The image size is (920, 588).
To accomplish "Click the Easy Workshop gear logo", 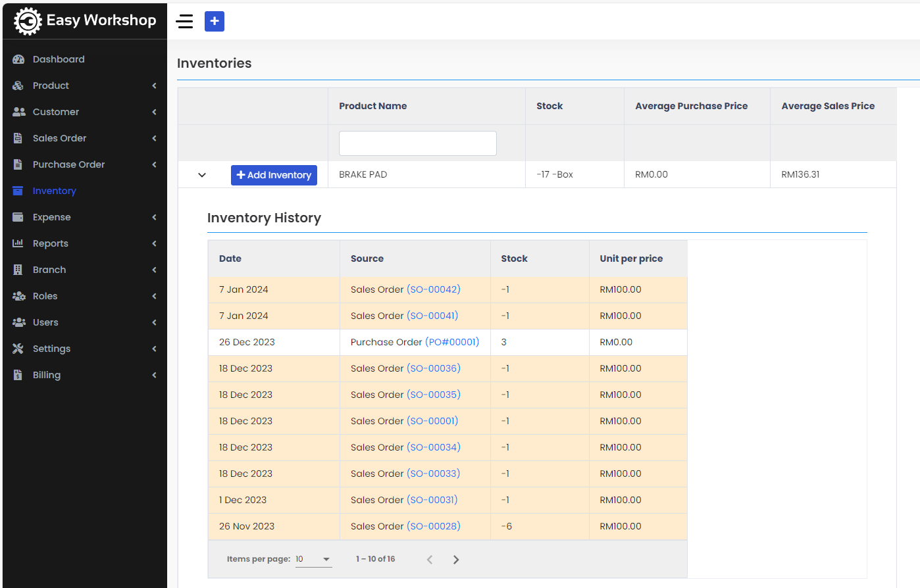I will click(x=28, y=21).
